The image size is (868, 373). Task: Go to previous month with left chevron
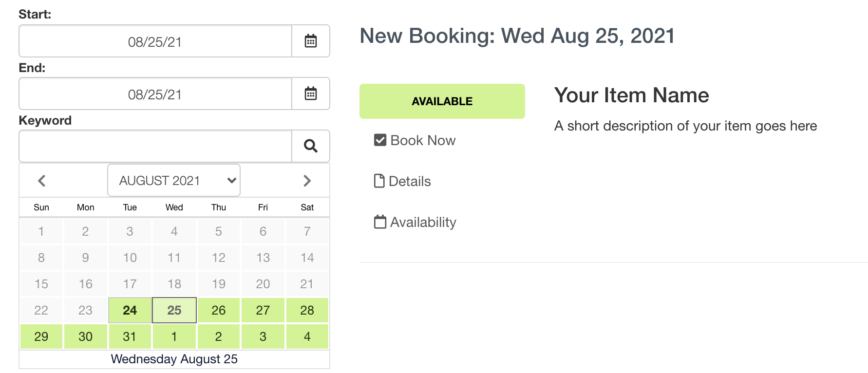pos(42,181)
